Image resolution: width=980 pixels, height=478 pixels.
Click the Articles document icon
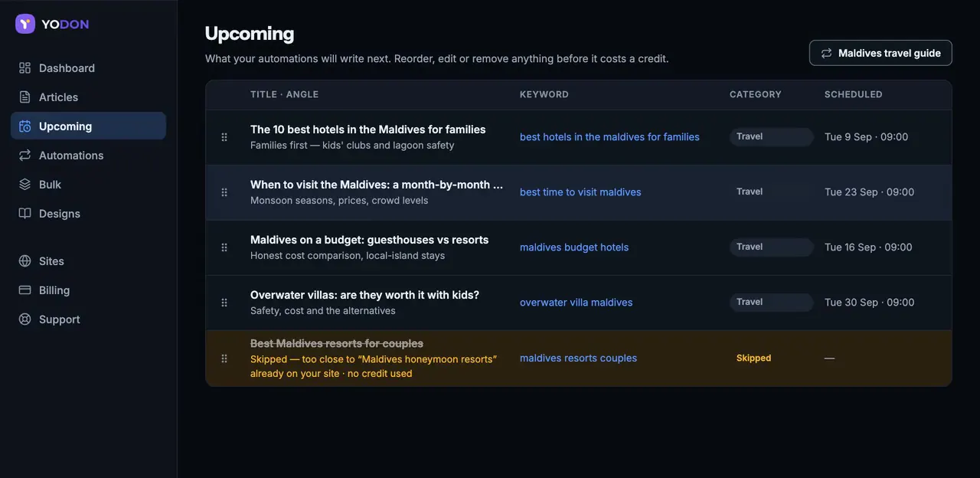[25, 97]
